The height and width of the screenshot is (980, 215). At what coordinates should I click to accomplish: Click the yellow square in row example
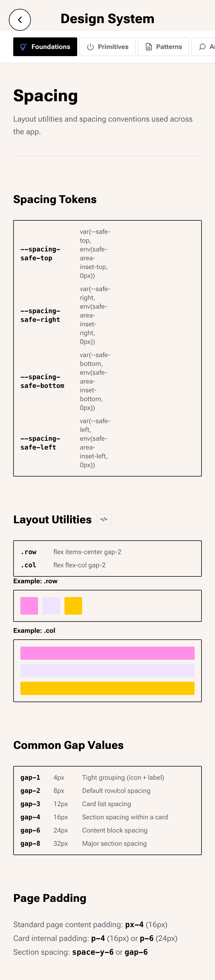pyautogui.click(x=73, y=606)
